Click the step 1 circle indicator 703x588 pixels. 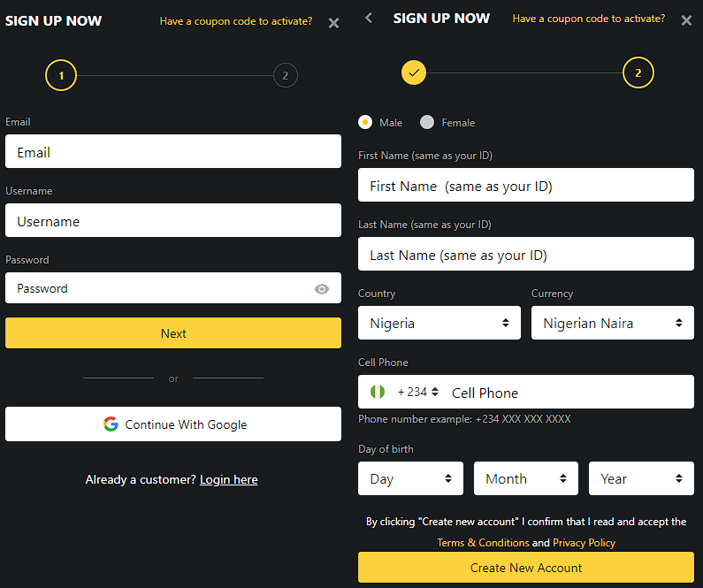(x=61, y=76)
